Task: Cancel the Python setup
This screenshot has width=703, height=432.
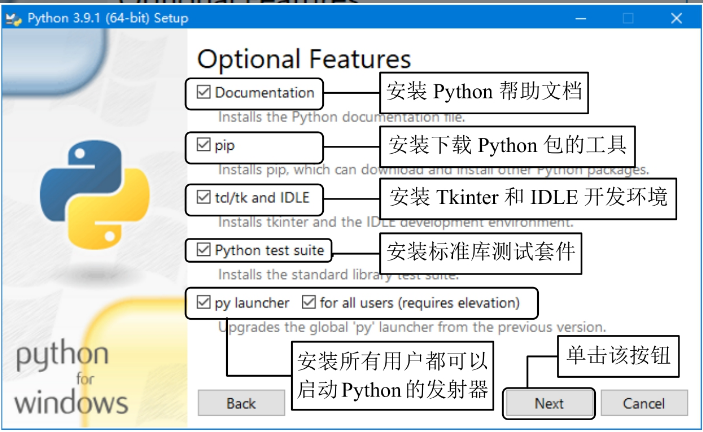Action: (x=644, y=403)
